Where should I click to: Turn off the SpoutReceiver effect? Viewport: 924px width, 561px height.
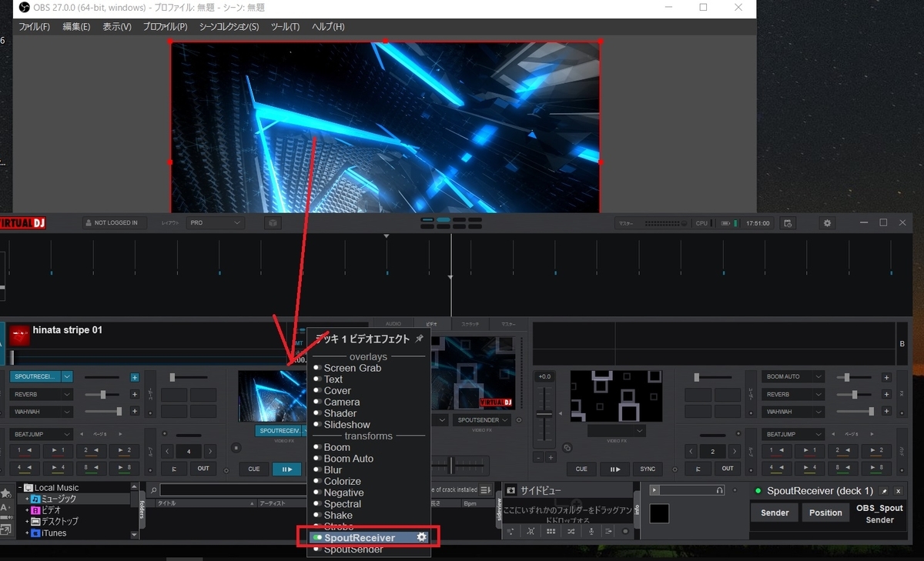pos(316,538)
